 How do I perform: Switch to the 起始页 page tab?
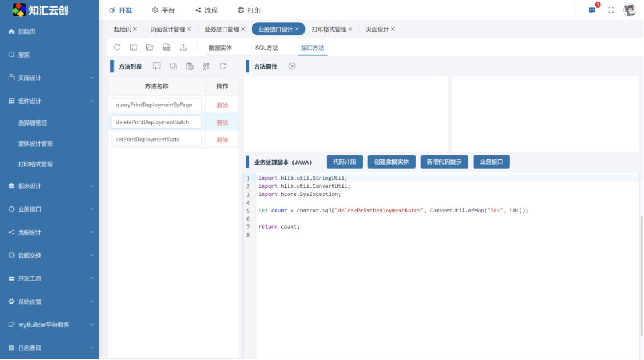click(x=122, y=29)
